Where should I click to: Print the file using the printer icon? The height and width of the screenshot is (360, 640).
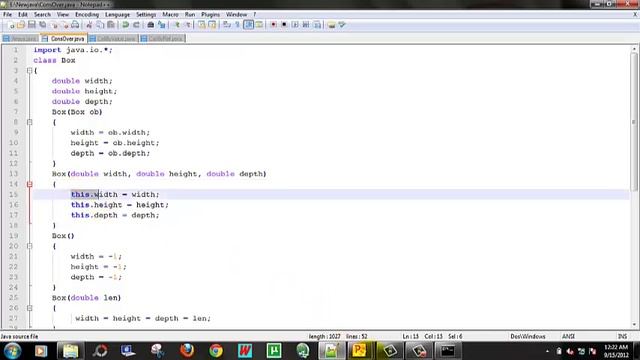click(x=75, y=25)
